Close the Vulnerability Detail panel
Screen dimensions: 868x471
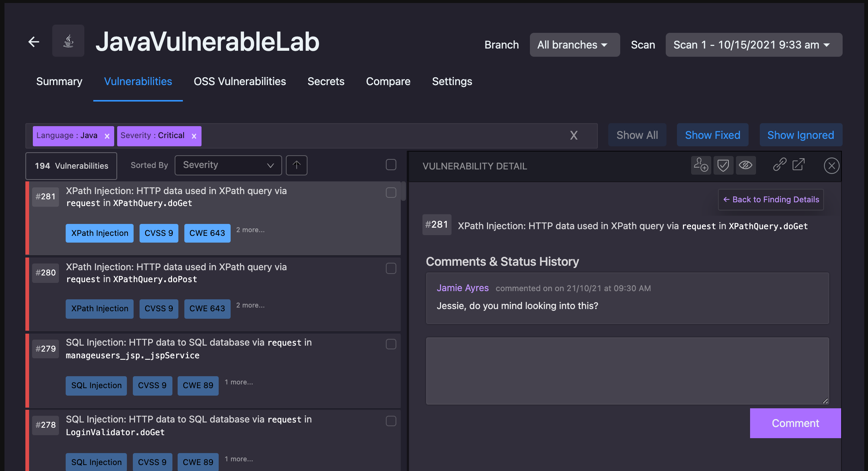tap(831, 166)
